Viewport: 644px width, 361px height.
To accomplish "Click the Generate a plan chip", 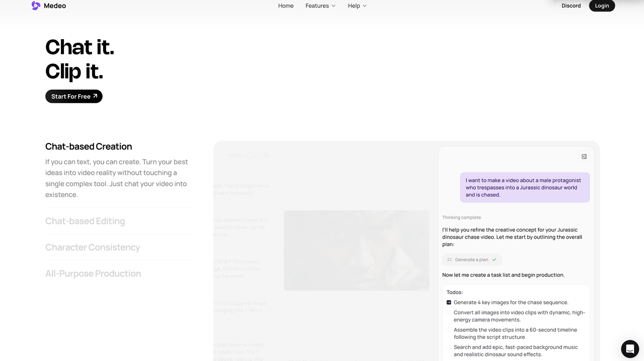I will coord(472,260).
